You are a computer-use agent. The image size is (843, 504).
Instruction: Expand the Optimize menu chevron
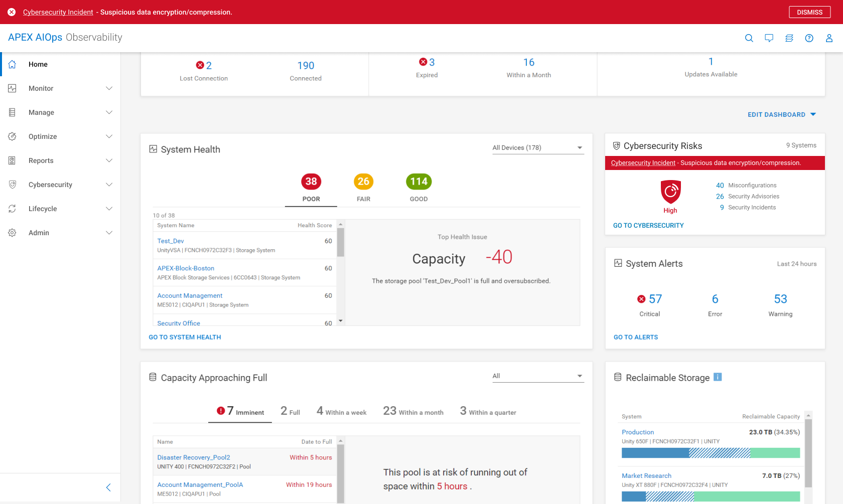point(109,136)
